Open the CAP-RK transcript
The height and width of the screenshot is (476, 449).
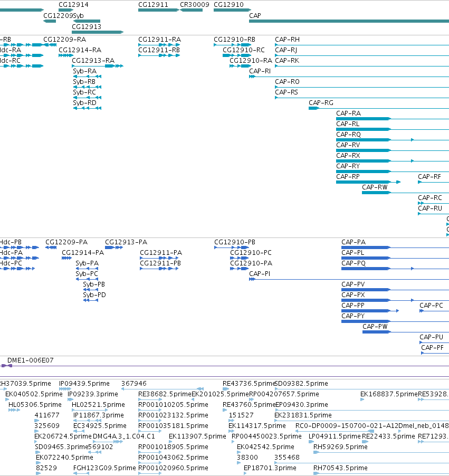pyautogui.click(x=287, y=60)
